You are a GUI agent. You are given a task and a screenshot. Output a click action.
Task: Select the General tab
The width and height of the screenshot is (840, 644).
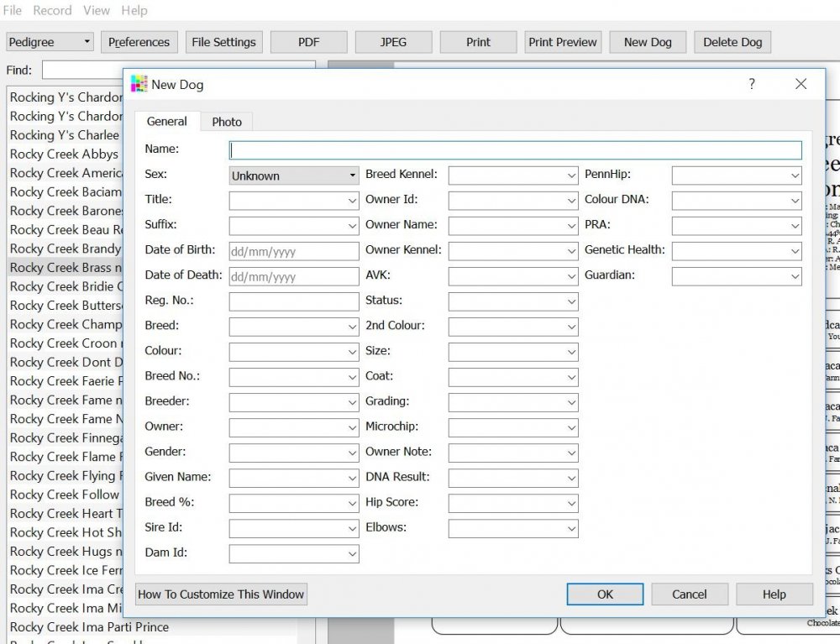click(x=166, y=122)
